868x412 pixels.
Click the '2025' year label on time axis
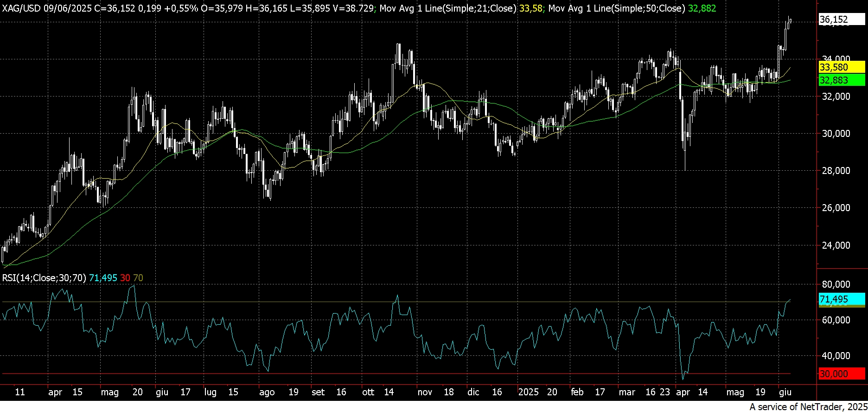[529, 393]
